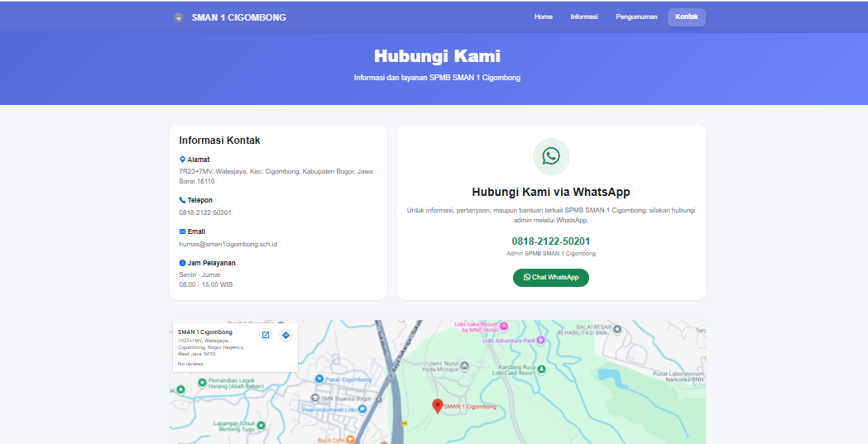
Task: Open larger map icon in map card
Action: (x=266, y=335)
